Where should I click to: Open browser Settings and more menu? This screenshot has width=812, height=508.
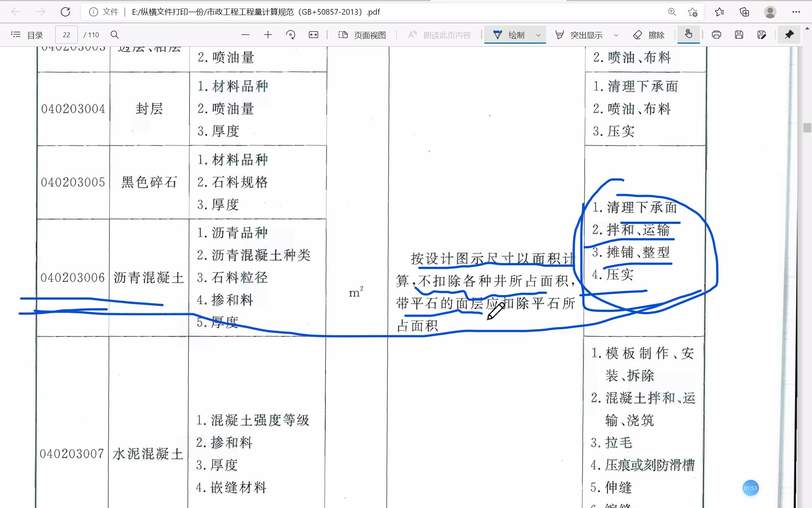pyautogui.click(x=796, y=12)
